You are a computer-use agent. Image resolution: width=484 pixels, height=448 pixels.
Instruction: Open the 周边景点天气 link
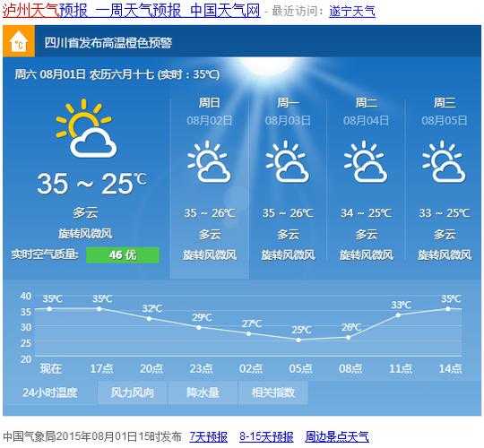pyautogui.click(x=337, y=436)
